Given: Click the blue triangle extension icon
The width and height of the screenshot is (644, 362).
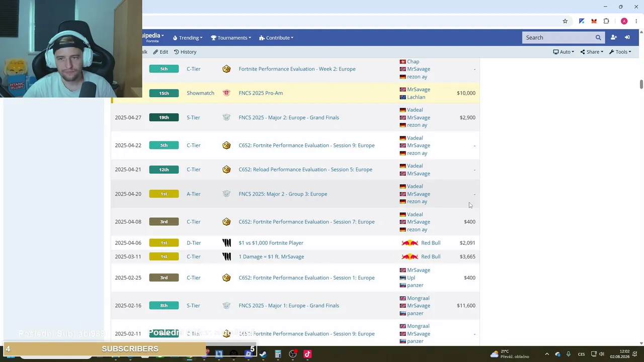Looking at the screenshot, I should click(582, 21).
